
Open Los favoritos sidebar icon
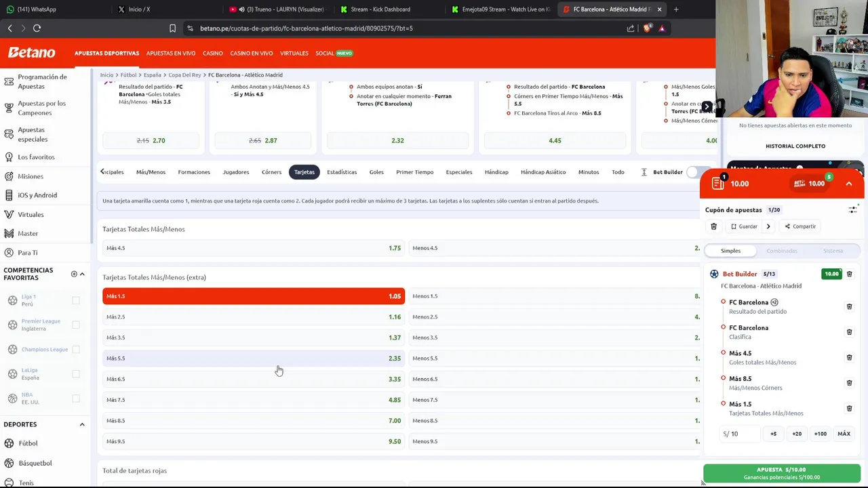click(x=9, y=157)
